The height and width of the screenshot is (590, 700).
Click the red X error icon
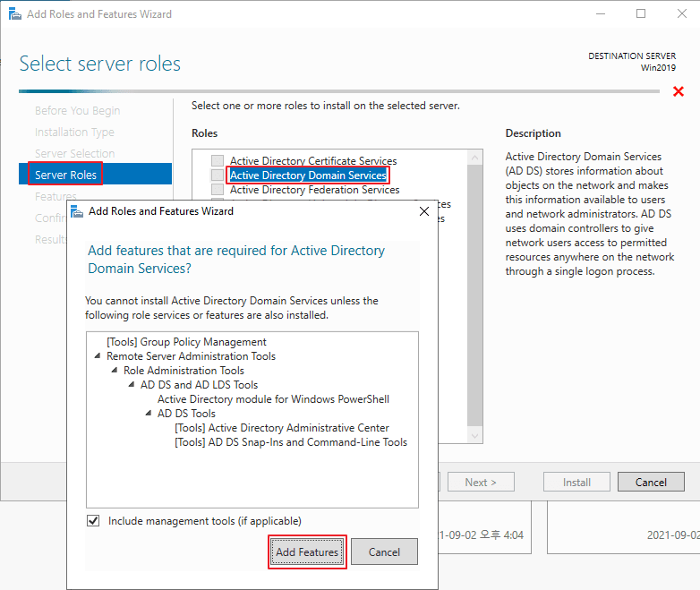(x=679, y=91)
